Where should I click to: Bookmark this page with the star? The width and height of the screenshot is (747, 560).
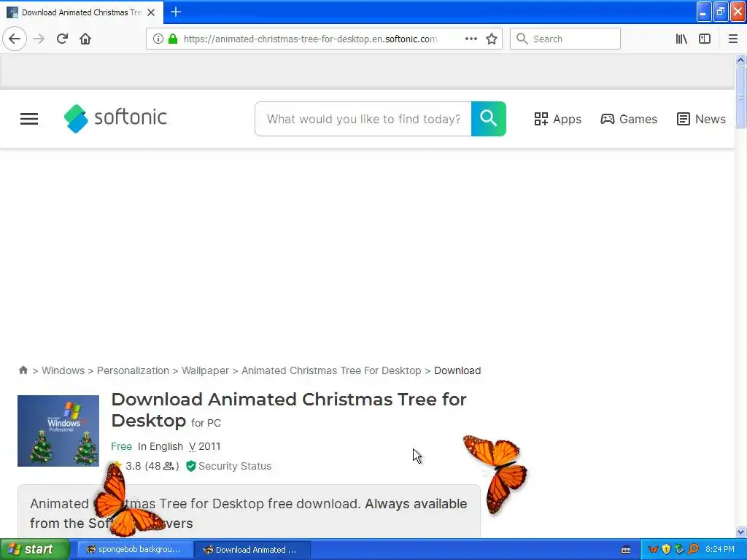(x=492, y=39)
